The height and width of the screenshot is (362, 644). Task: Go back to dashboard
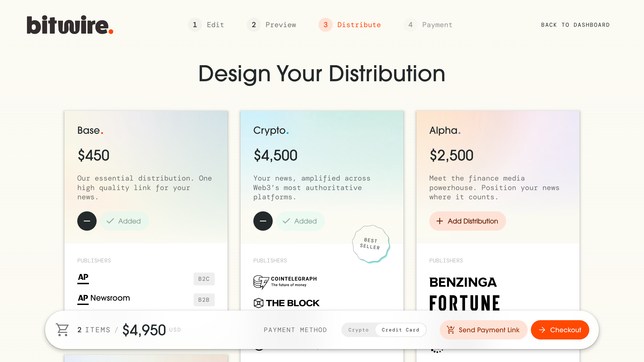tap(575, 25)
